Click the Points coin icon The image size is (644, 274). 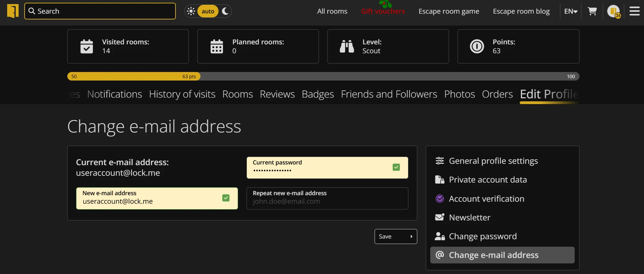click(477, 46)
